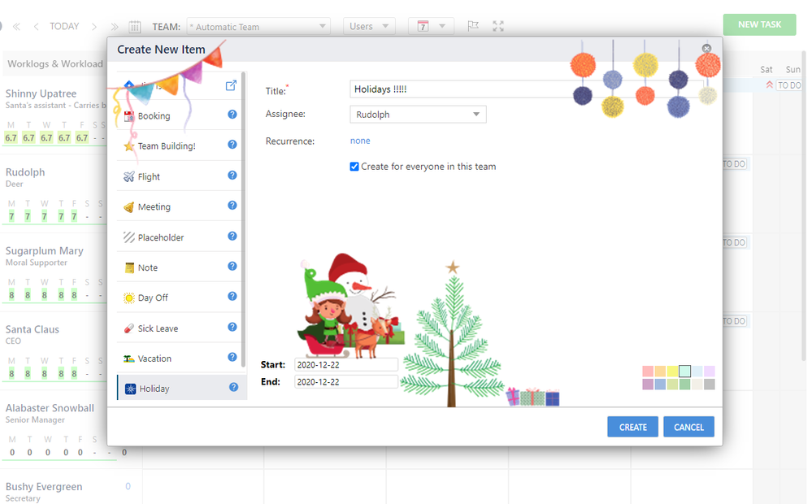The height and width of the screenshot is (504, 812).
Task: Click the recurrence 'none' link
Action: (x=360, y=141)
